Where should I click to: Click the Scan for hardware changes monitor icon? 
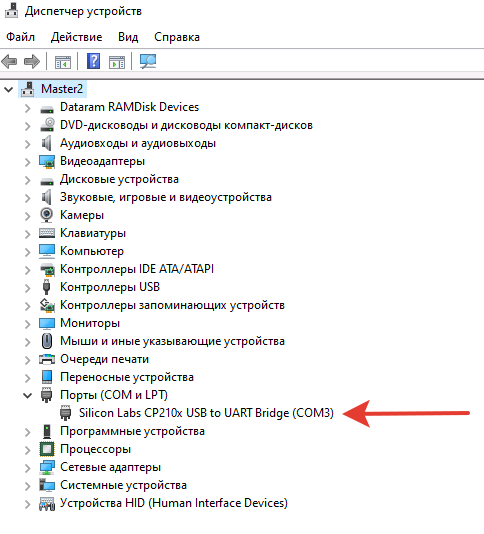[x=148, y=62]
